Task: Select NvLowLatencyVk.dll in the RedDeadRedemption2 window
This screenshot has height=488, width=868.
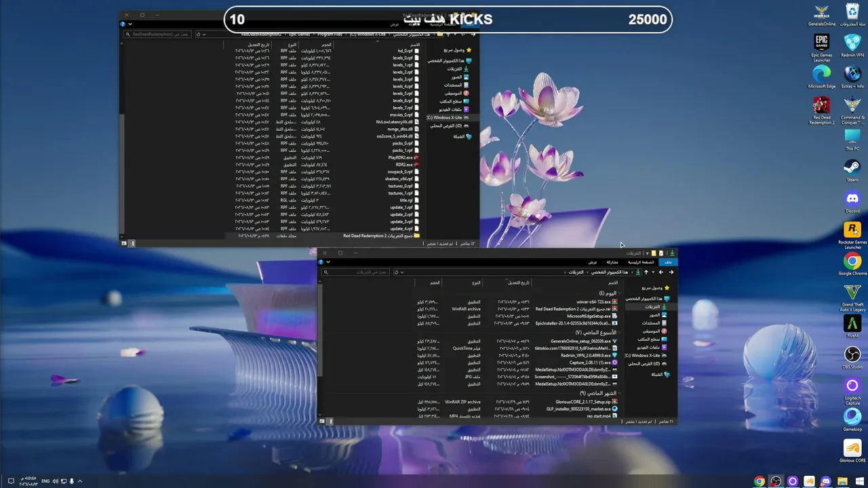Action: click(397, 123)
